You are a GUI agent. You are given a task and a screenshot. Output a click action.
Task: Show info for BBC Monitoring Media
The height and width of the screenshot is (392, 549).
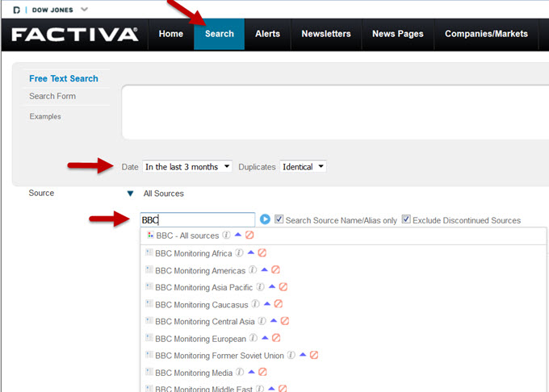tap(240, 372)
